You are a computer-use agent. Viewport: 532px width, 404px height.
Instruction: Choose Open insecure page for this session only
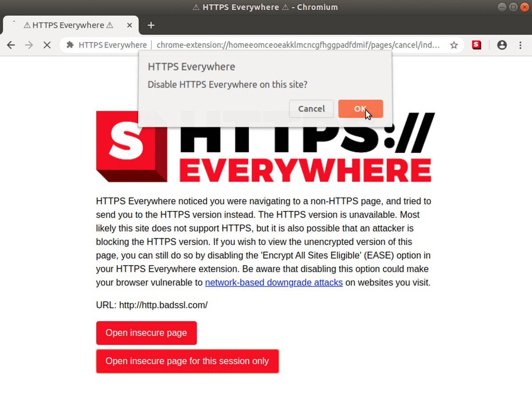pyautogui.click(x=187, y=361)
